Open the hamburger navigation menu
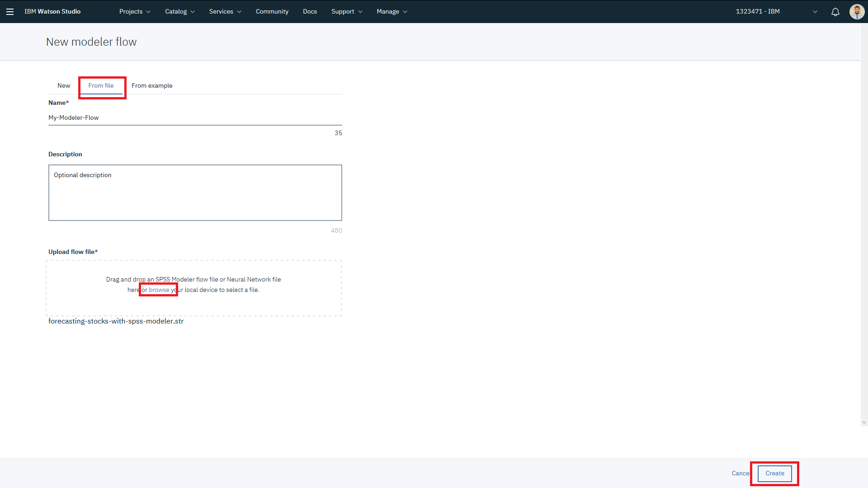Viewport: 868px width, 488px height. point(10,12)
